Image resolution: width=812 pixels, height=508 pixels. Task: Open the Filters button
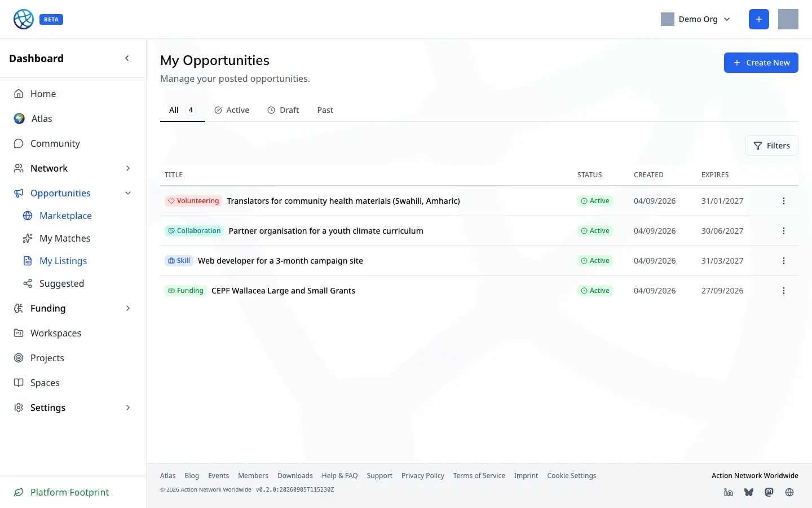(x=771, y=146)
